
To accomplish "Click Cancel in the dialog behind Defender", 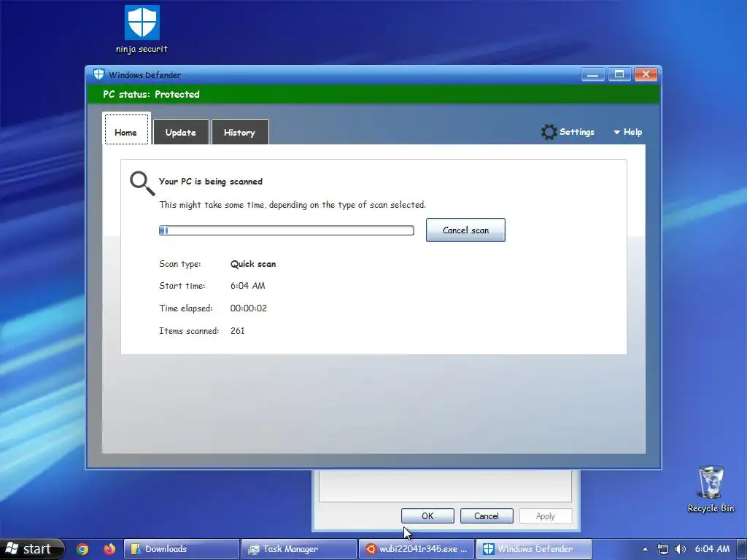I will 487,516.
